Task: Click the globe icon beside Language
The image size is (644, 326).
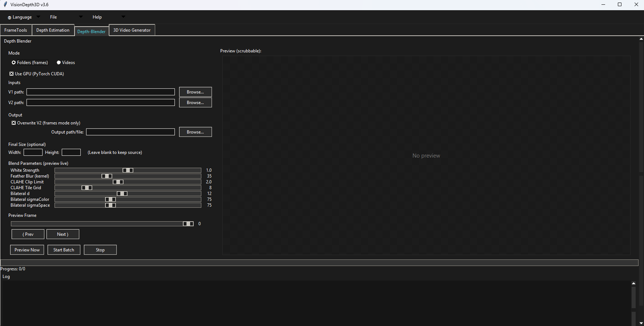Action: [9, 17]
